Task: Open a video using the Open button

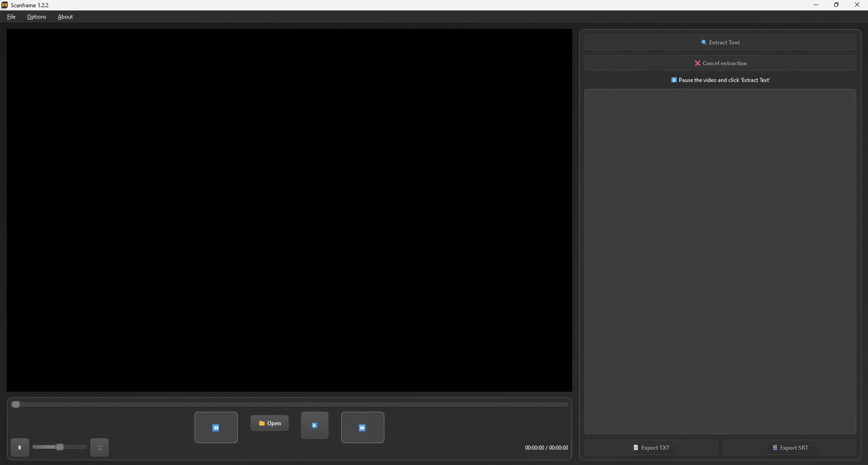Action: (269, 423)
